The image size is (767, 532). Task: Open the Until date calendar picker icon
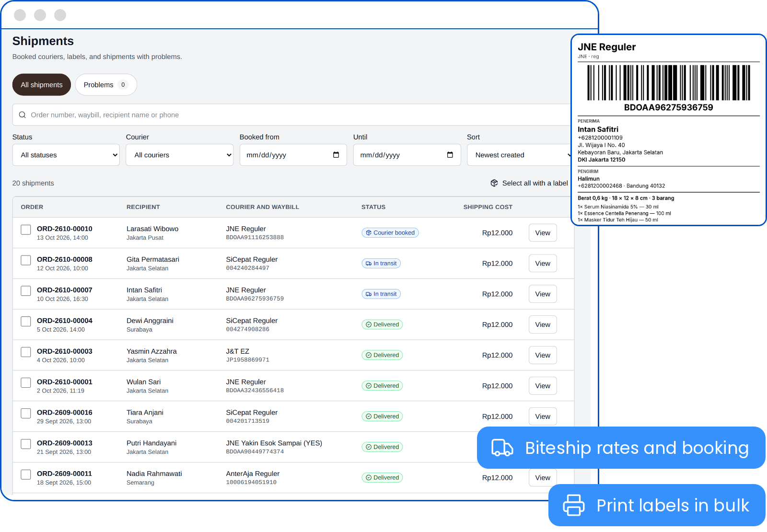[x=450, y=155]
